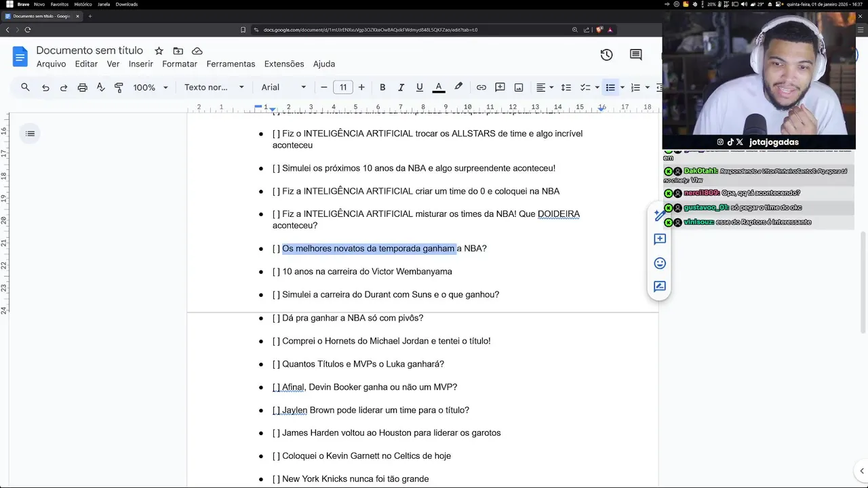The image size is (868, 488).
Task: Open the Brave Shields icon
Action: tap(599, 30)
